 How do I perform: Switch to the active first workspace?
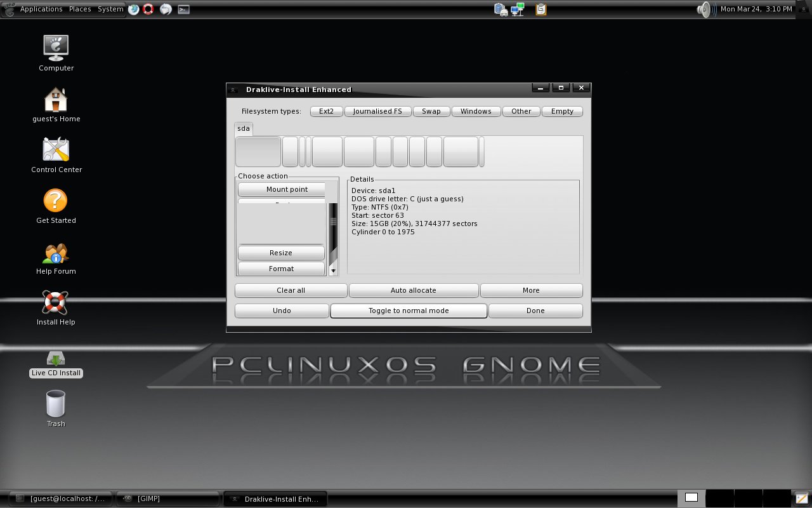691,498
